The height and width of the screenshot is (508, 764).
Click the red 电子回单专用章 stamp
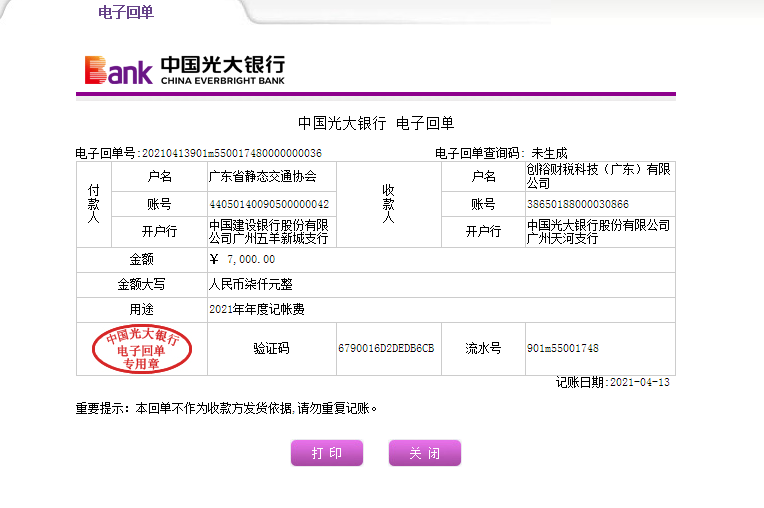142,349
